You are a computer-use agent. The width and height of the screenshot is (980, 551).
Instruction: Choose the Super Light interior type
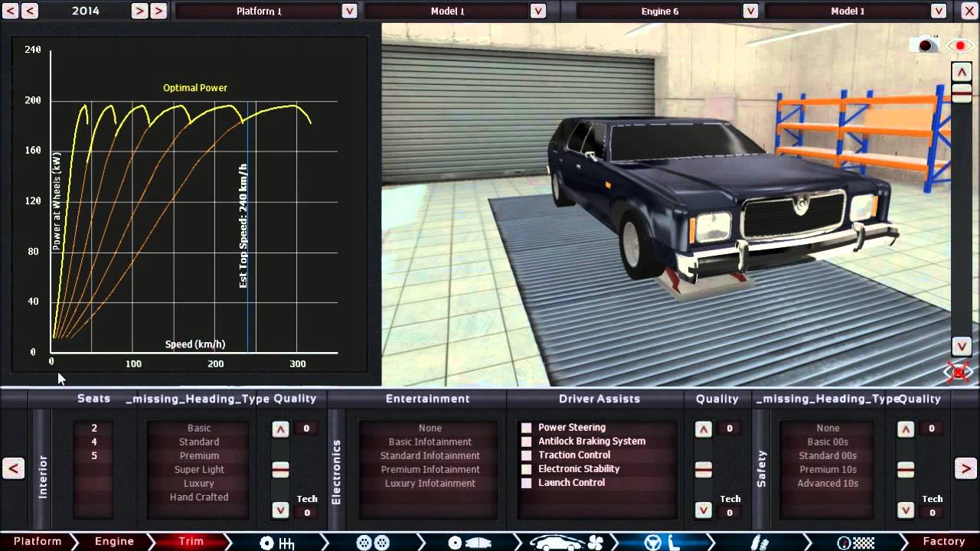[199, 470]
